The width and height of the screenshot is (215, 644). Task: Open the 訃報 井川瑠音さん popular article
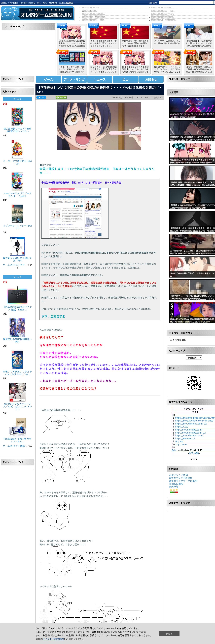pyautogui.click(x=192, y=176)
